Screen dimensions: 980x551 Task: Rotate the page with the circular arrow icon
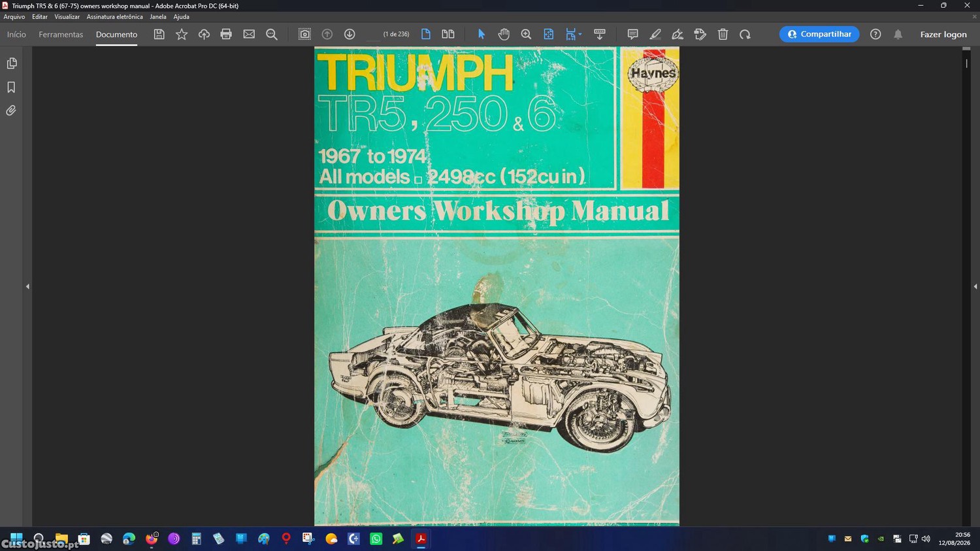(x=745, y=34)
